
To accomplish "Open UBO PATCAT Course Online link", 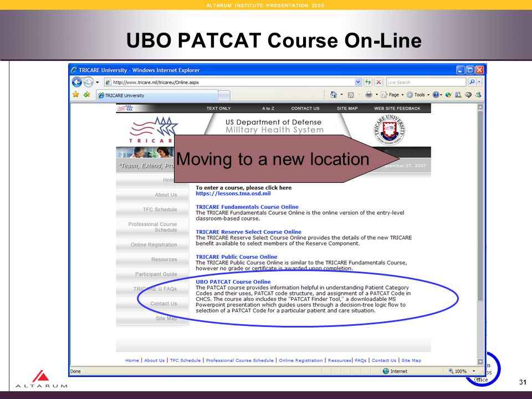I will click(x=233, y=282).
